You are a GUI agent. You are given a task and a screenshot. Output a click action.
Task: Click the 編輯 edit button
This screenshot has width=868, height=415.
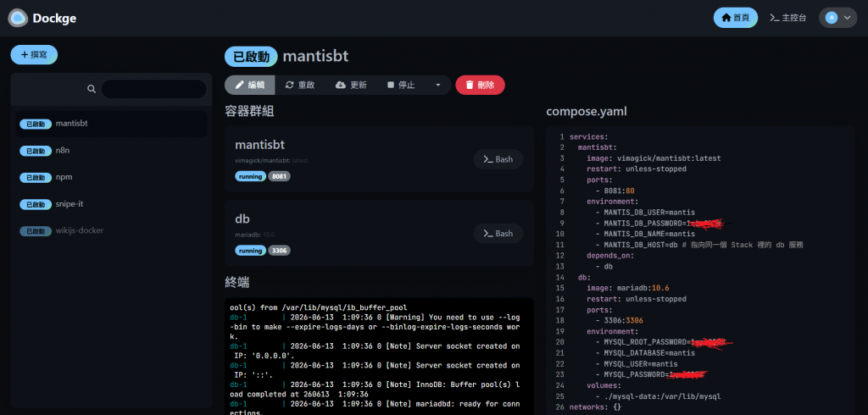click(250, 86)
